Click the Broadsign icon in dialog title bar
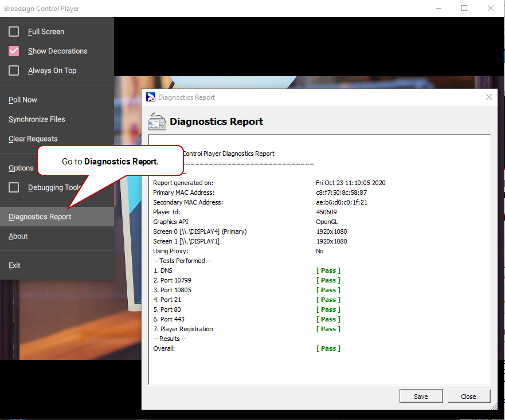The height and width of the screenshot is (420, 505). tap(150, 97)
